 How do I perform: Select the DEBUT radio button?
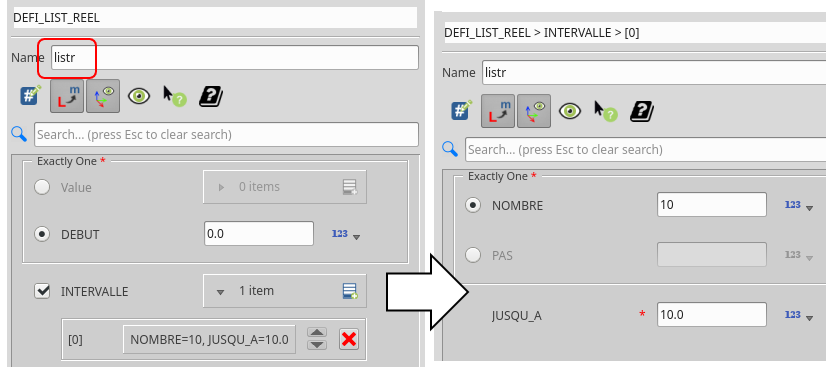(42, 234)
